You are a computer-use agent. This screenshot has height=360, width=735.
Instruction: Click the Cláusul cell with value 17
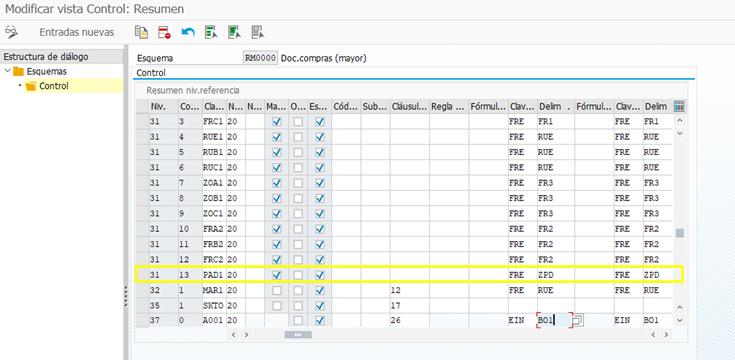pos(409,306)
